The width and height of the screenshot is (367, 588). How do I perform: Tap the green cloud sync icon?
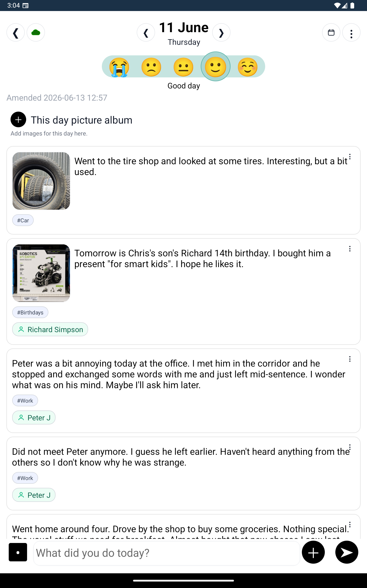[36, 32]
